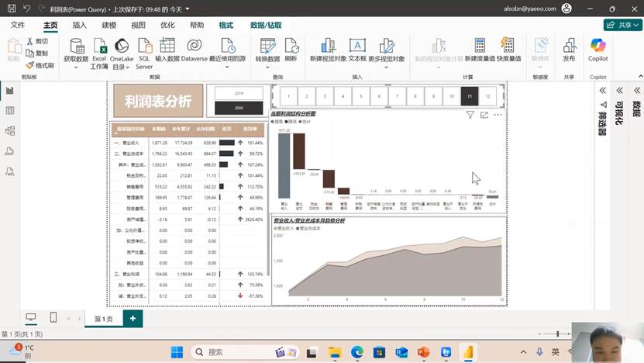Click the 发布 (Publish) icon

pos(569,47)
